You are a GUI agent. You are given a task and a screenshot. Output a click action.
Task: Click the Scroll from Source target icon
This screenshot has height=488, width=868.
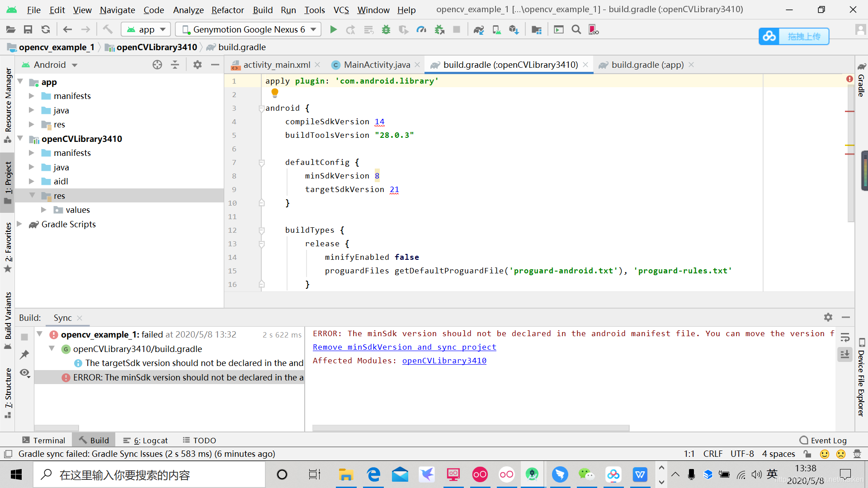tap(157, 65)
